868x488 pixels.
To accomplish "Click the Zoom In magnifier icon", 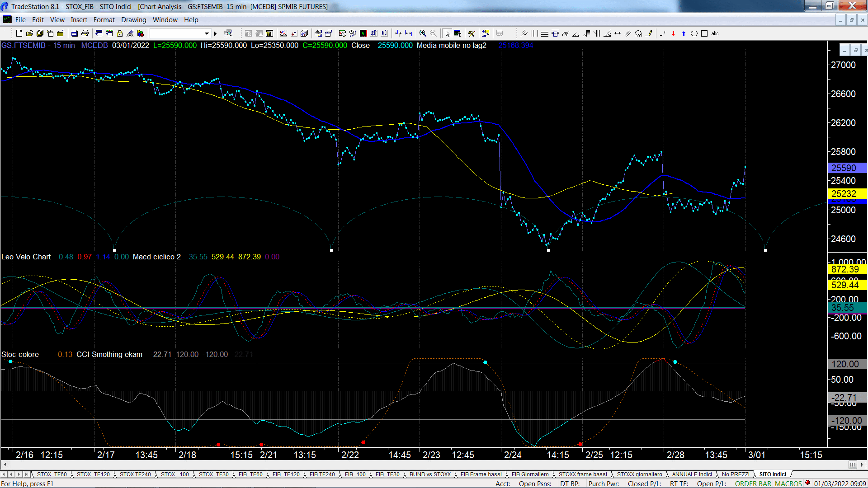I will tap(423, 33).
